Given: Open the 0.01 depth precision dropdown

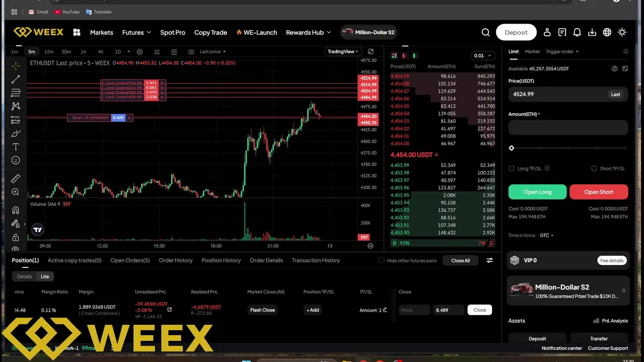Looking at the screenshot, I should [483, 55].
